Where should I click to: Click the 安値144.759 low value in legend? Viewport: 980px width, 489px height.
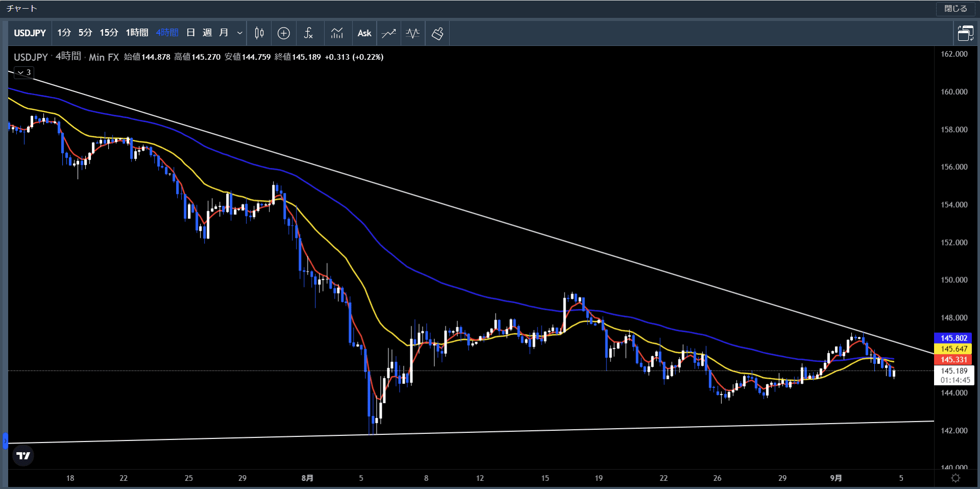248,57
